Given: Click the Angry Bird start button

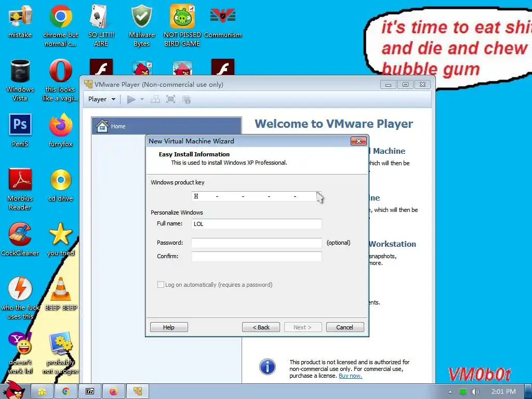Looking at the screenshot, I should click(x=13, y=390).
